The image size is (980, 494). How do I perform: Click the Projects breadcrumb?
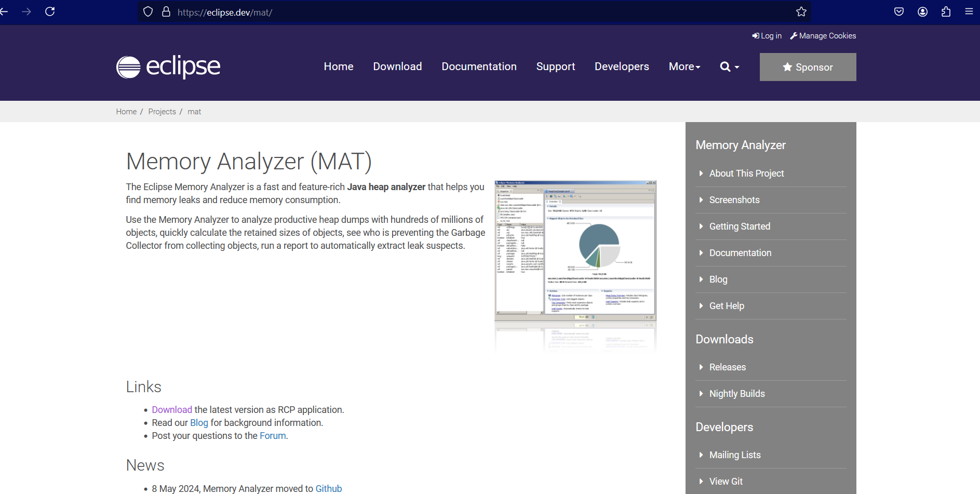(162, 112)
